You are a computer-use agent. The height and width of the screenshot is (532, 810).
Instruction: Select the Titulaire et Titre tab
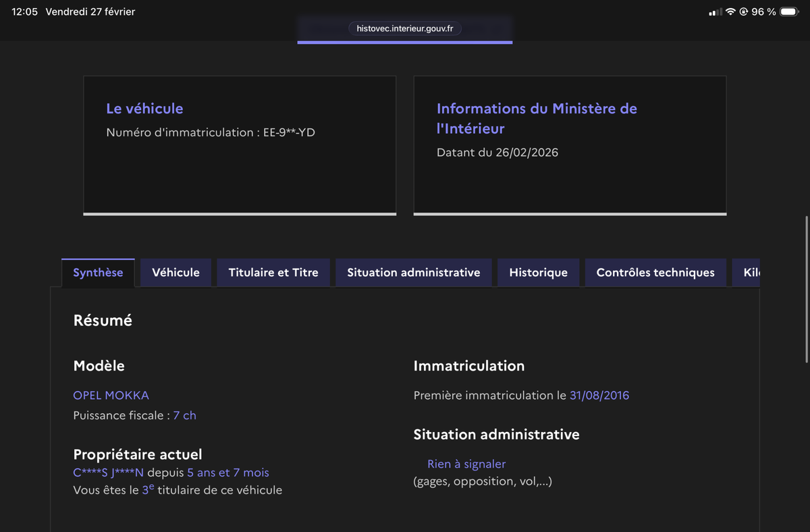(x=273, y=273)
